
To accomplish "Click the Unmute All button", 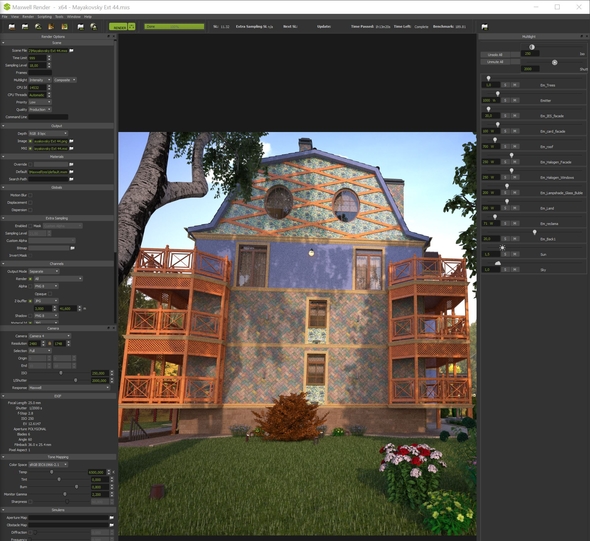I will (x=495, y=62).
